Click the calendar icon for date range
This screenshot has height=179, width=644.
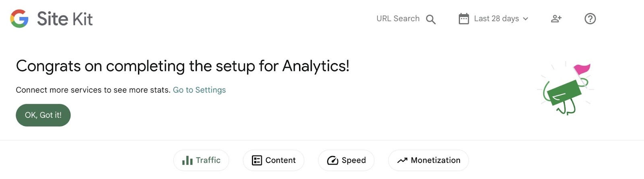click(x=464, y=19)
